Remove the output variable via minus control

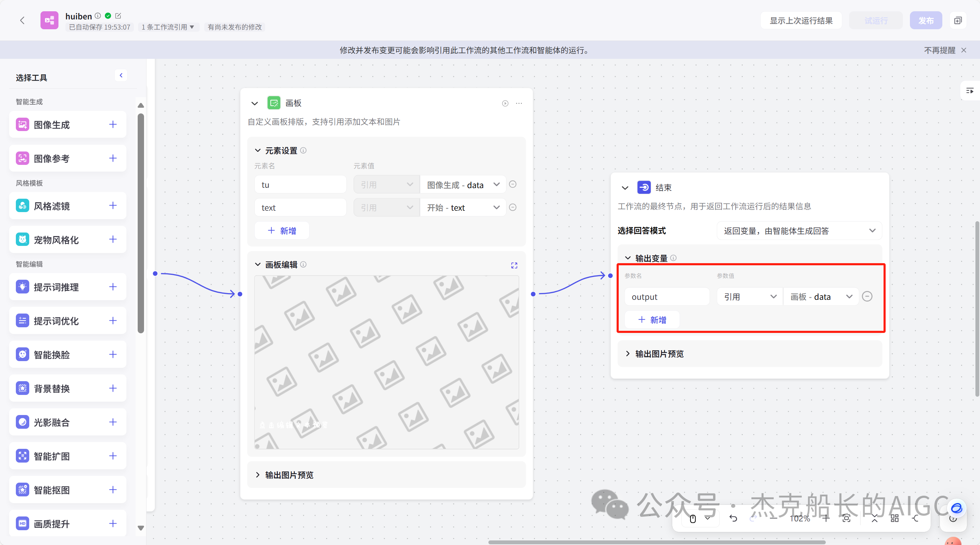[x=867, y=297]
